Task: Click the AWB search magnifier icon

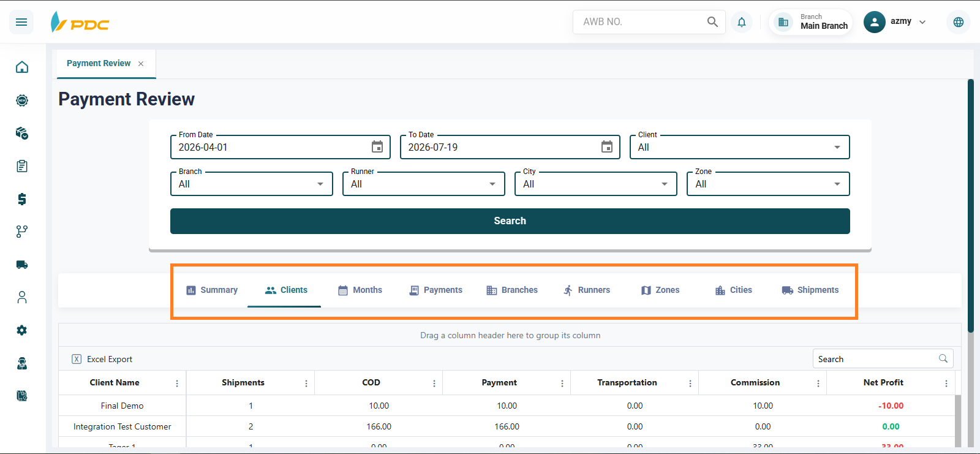Action: click(x=712, y=22)
